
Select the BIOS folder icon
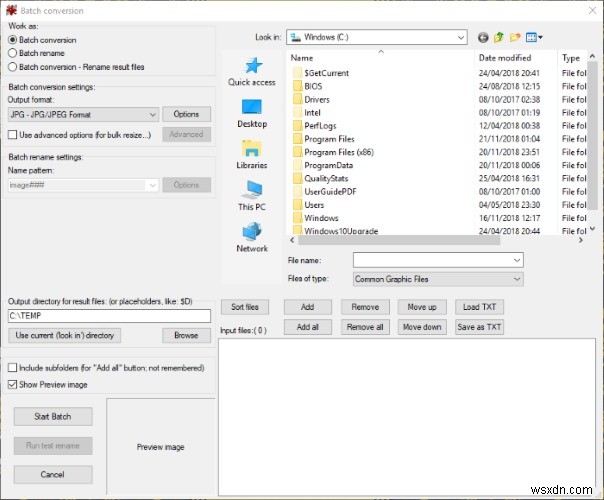pos(297,86)
